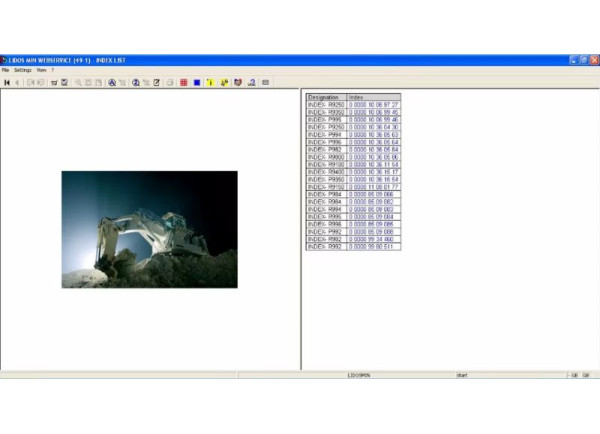Open the last index link in the table
Image resolution: width=600 pixels, height=434 pixels.
pos(374,246)
